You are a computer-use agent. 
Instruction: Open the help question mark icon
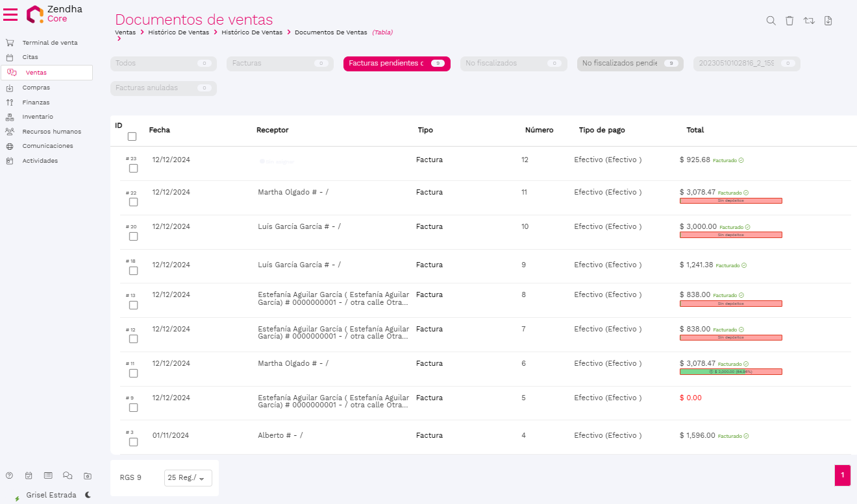9,475
